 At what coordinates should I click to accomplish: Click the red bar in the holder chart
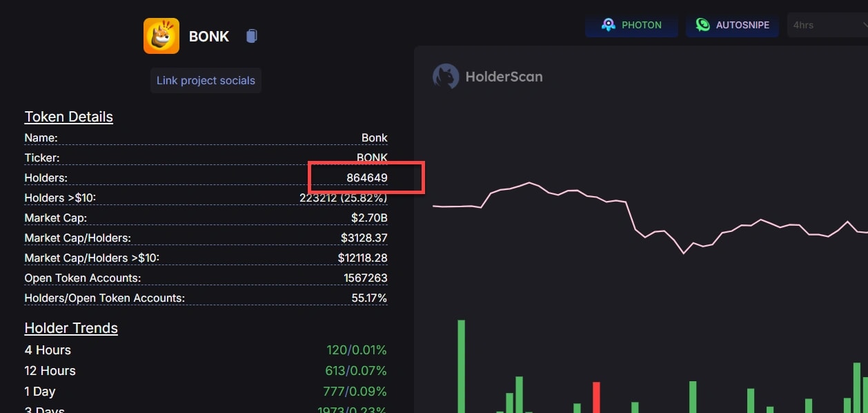[x=596, y=397]
